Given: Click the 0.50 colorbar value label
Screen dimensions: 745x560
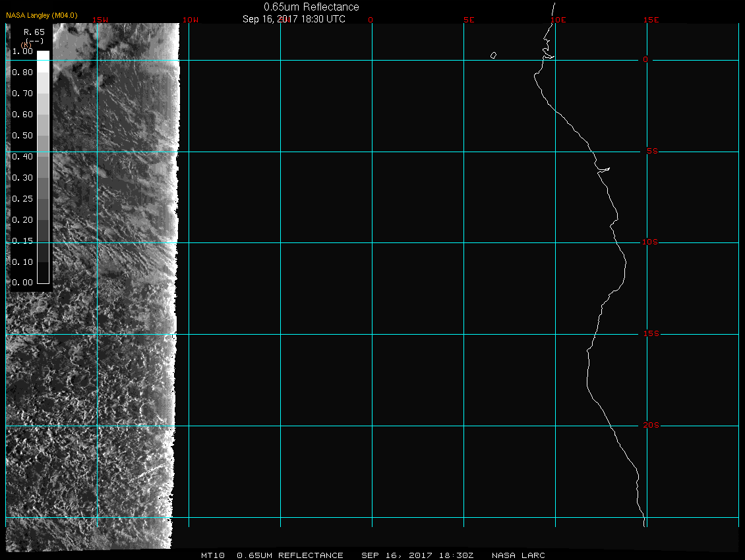Looking at the screenshot, I should pos(22,136).
